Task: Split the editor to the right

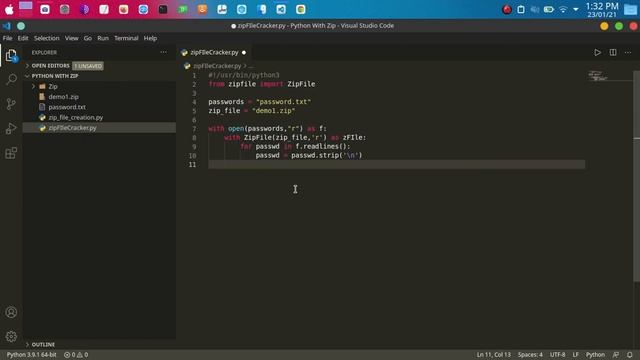Action: 613,52
